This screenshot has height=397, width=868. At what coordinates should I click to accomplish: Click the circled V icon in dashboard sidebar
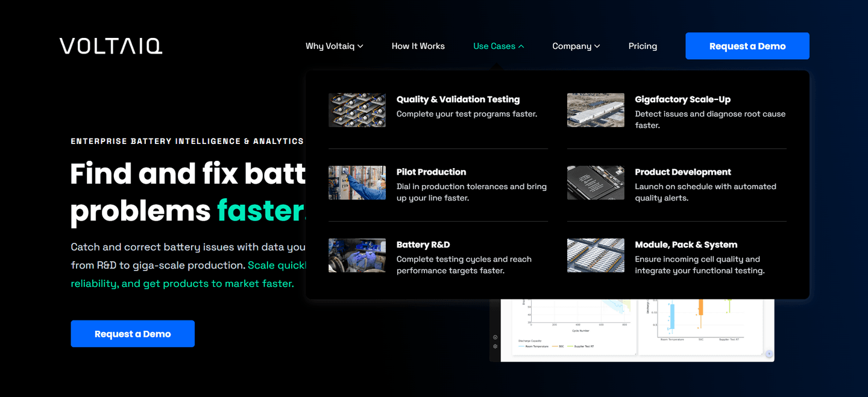(x=495, y=337)
